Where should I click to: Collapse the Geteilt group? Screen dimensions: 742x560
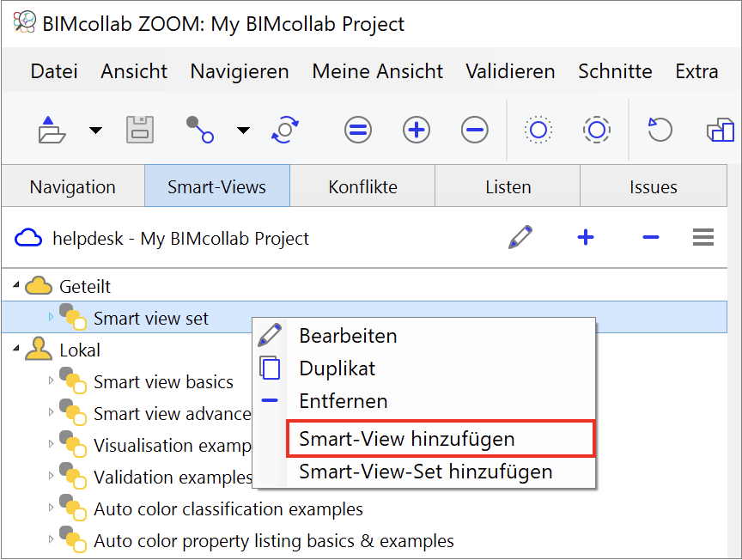pos(16,285)
